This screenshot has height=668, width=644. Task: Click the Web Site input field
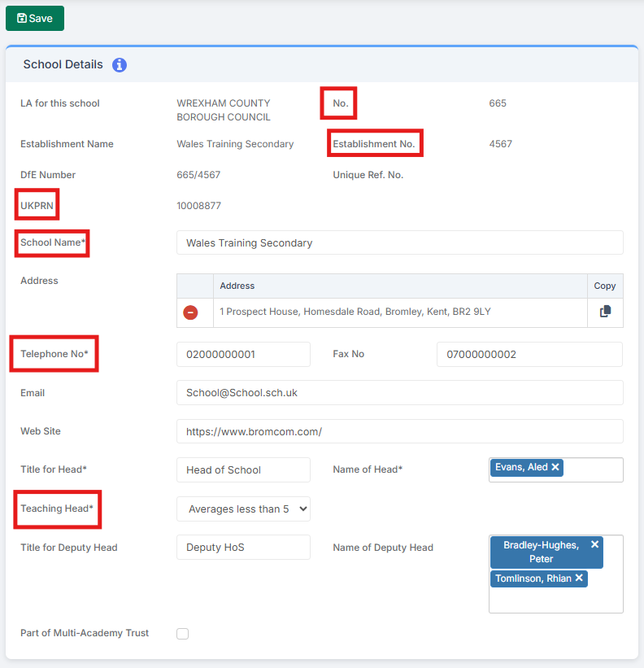[x=400, y=431]
